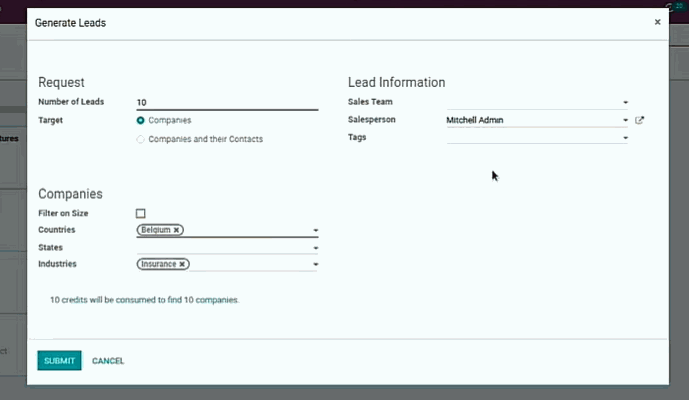
Task: Select the Companies target option
Action: [141, 121]
